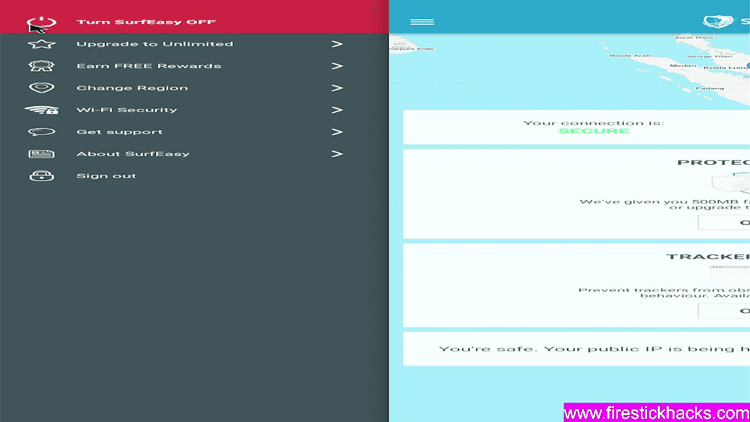Image resolution: width=750 pixels, height=422 pixels.
Task: Select Change Region menu entry
Action: point(132,88)
